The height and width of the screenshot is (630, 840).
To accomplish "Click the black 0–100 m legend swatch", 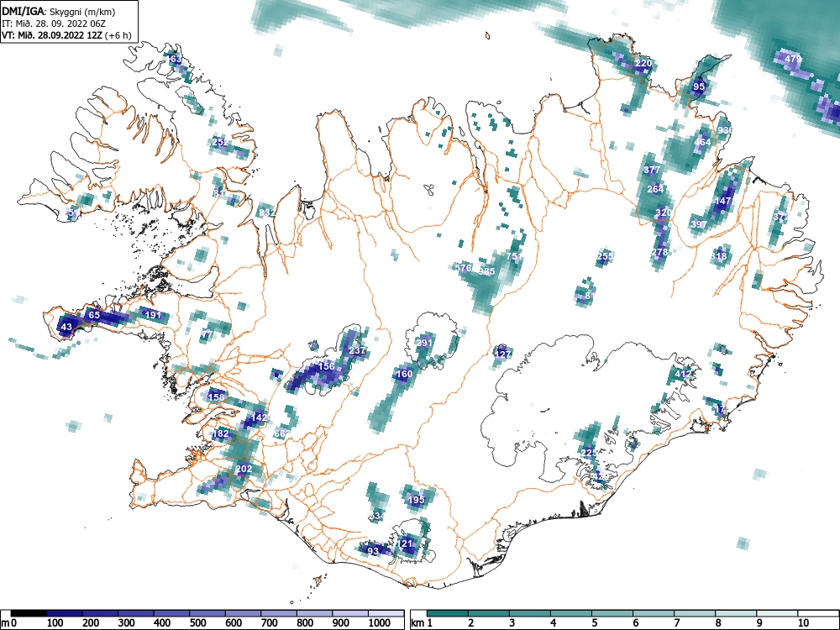I will [x=29, y=613].
